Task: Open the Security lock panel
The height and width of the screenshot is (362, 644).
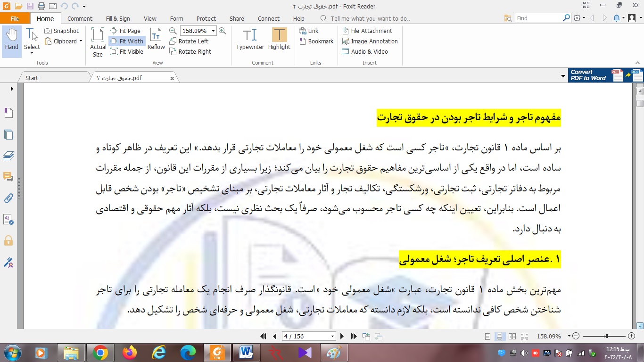Action: [x=8, y=240]
